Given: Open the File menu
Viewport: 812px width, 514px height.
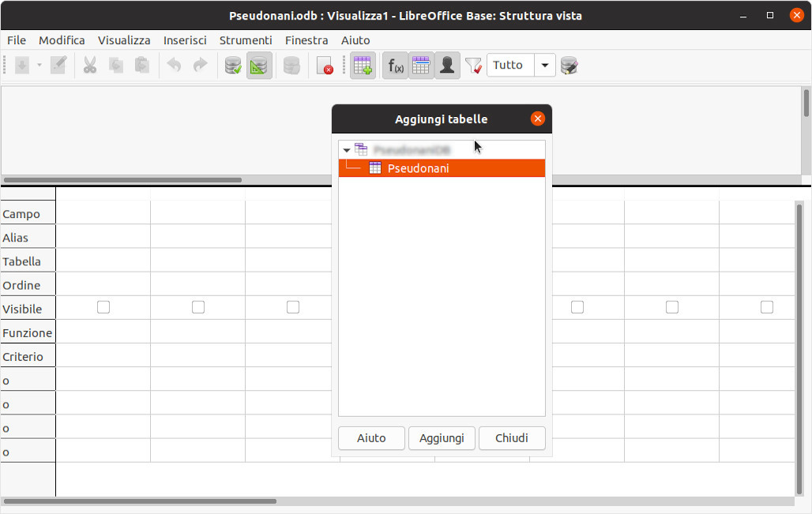Looking at the screenshot, I should (17, 40).
